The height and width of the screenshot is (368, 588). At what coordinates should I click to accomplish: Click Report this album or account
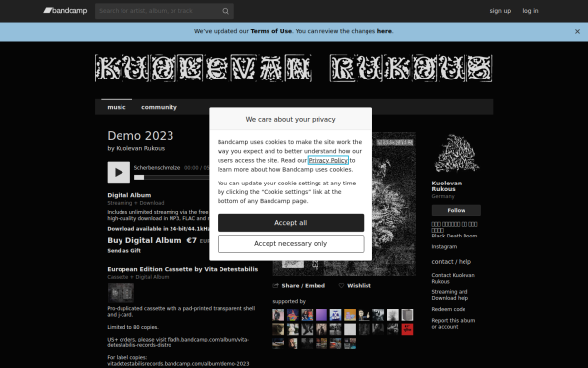pyautogui.click(x=454, y=323)
